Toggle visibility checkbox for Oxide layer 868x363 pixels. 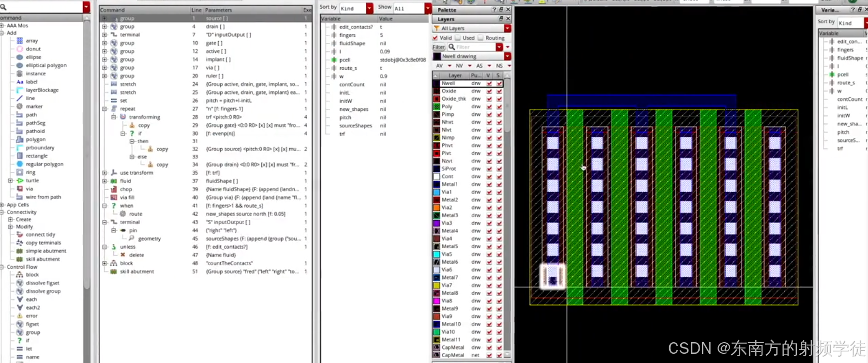(x=490, y=91)
